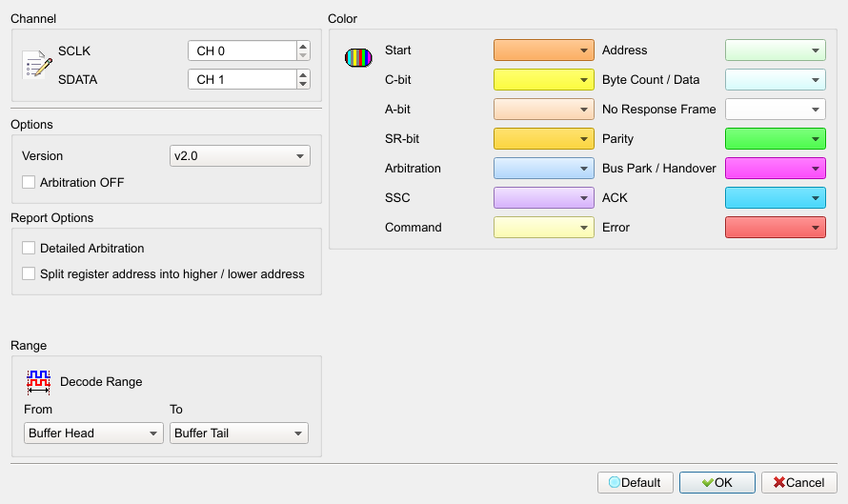Open the Byte Count / Data color dropdown
The image size is (848, 504).
pyautogui.click(x=775, y=80)
